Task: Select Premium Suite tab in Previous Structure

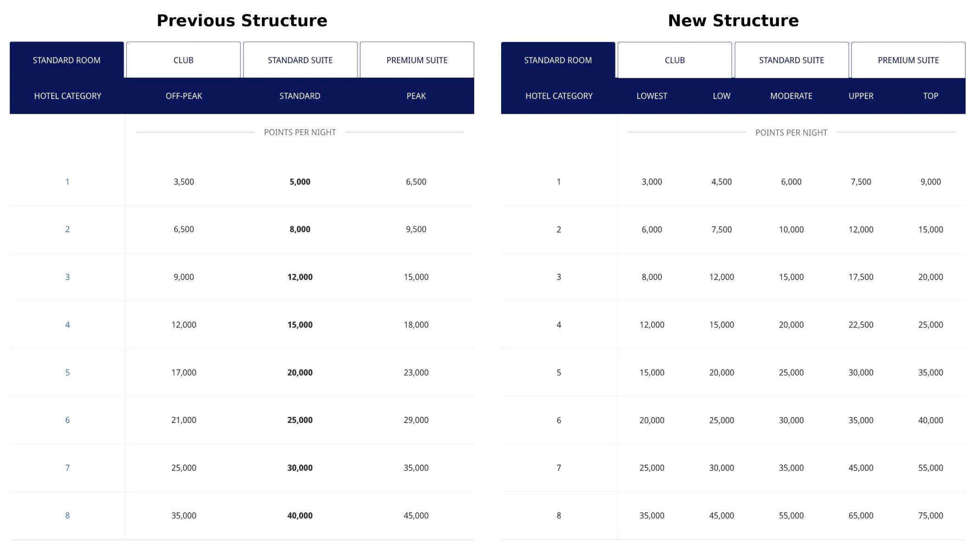Action: [x=417, y=60]
